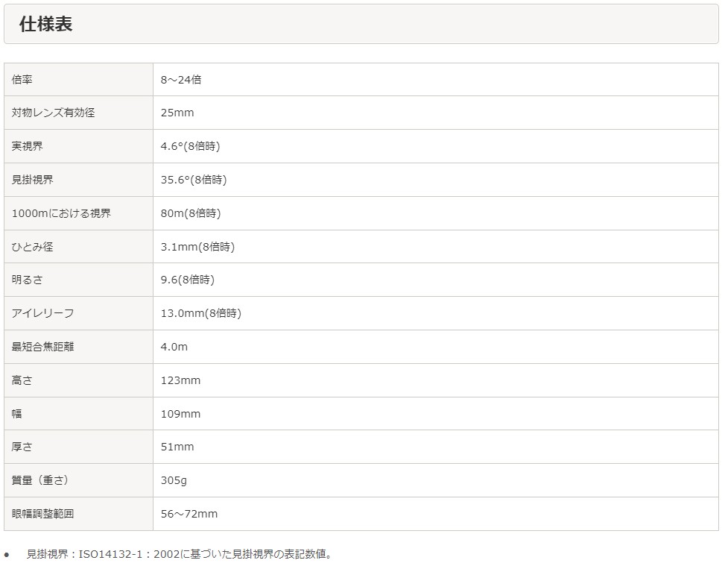Select the 倍率 row label
The width and height of the screenshot is (728, 569).
pyautogui.click(x=22, y=79)
